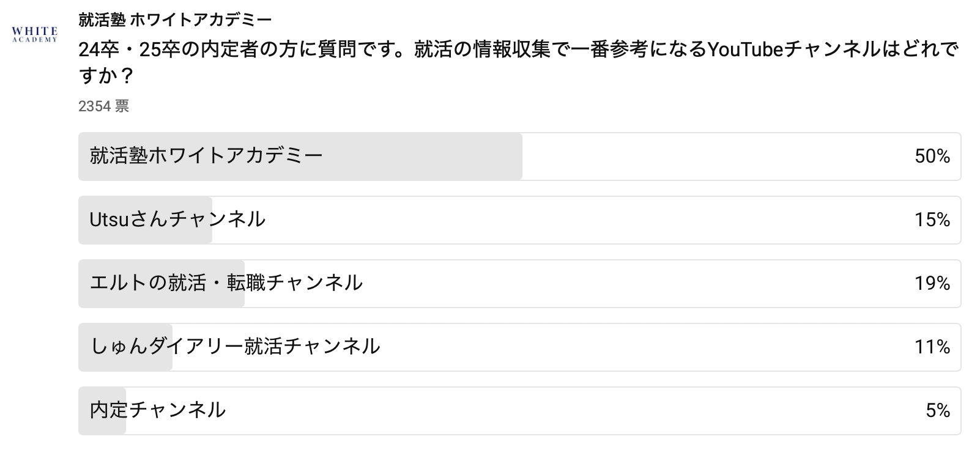Click the 11% result percentage

point(932,347)
